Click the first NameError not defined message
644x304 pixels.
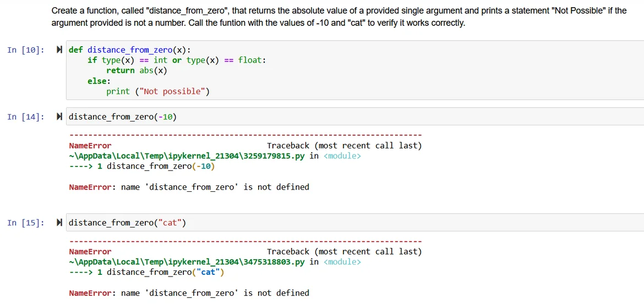coord(189,187)
